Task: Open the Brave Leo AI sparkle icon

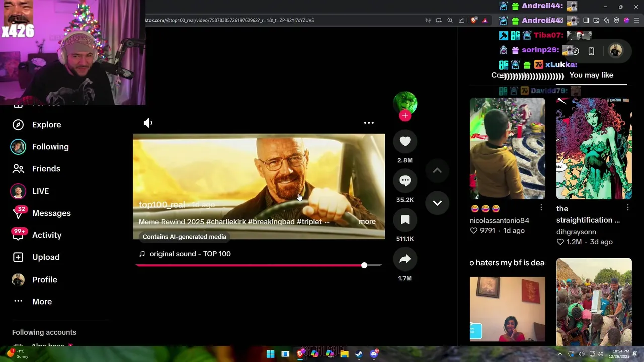Action: [x=606, y=20]
